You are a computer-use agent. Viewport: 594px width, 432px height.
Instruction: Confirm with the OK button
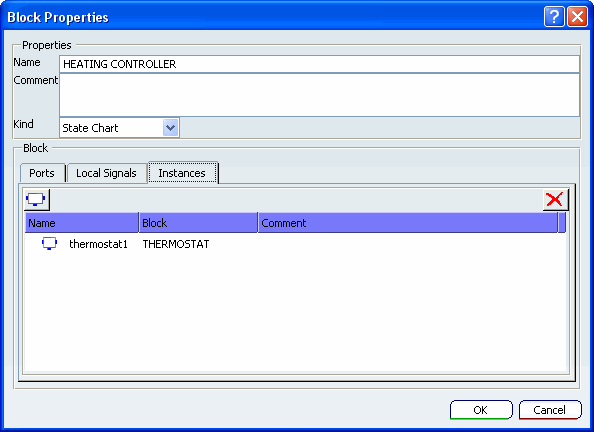[481, 410]
